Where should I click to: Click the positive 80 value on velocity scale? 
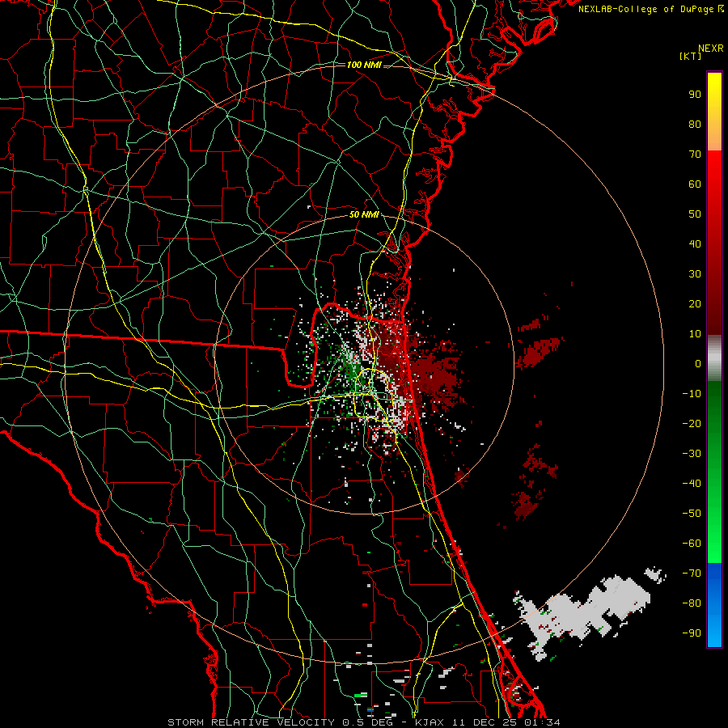(x=695, y=124)
